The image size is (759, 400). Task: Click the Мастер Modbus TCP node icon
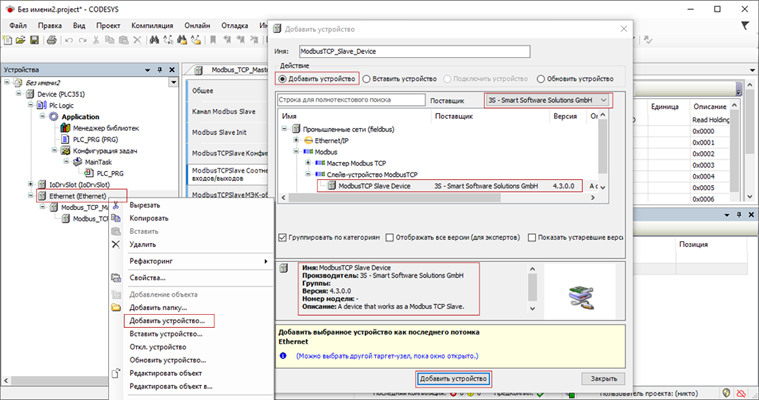(319, 163)
